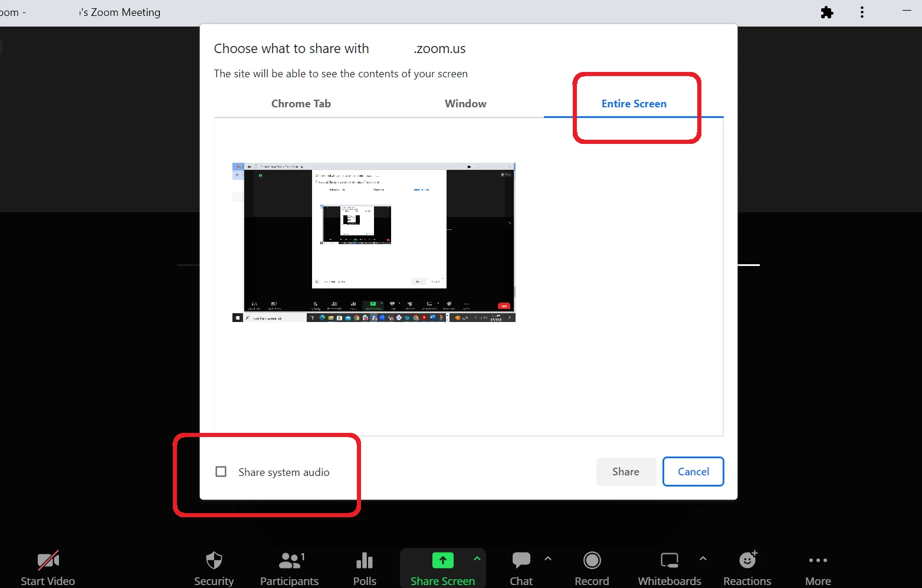Viewport: 922px width, 588px height.
Task: Click the Start Video camera icon
Action: point(48,560)
